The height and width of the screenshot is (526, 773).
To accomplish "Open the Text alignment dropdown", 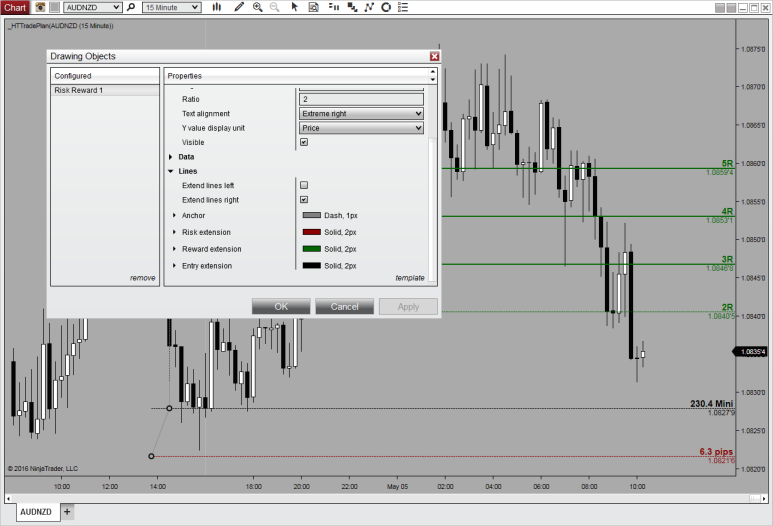I will point(361,114).
